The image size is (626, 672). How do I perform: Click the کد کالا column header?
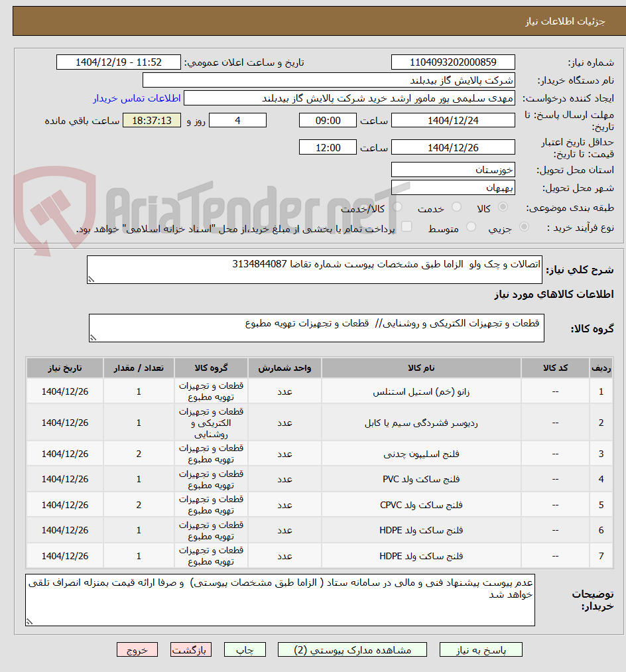pos(555,368)
